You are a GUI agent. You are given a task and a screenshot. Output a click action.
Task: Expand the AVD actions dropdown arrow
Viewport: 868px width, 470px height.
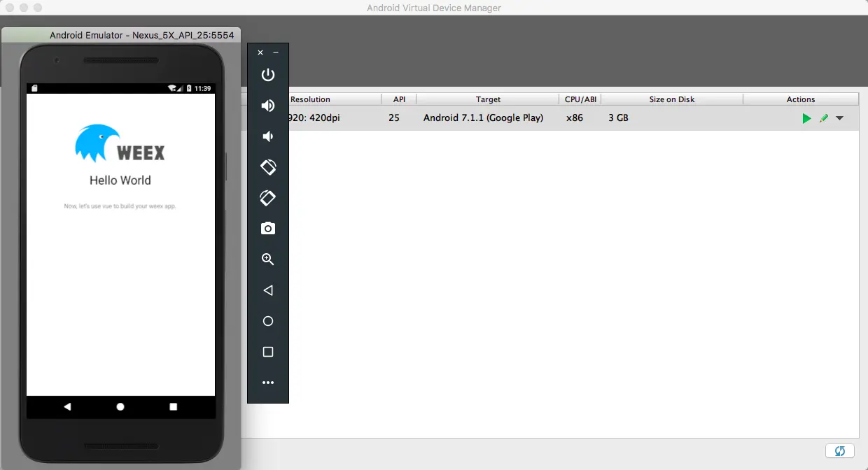(x=839, y=118)
